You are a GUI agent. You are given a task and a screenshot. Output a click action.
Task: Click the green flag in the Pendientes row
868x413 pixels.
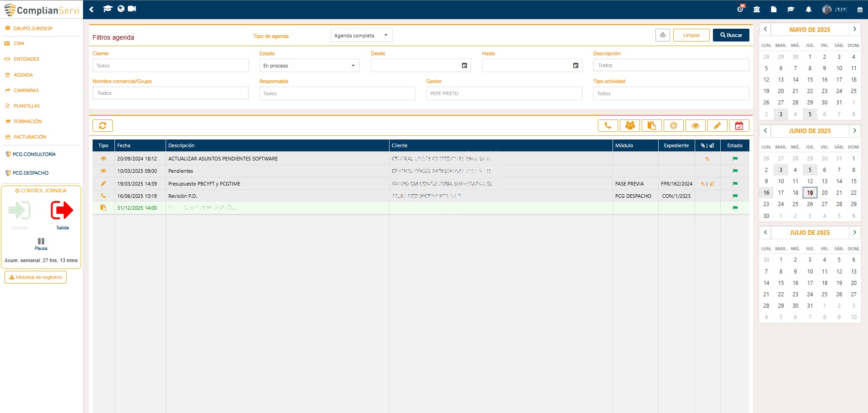point(735,171)
